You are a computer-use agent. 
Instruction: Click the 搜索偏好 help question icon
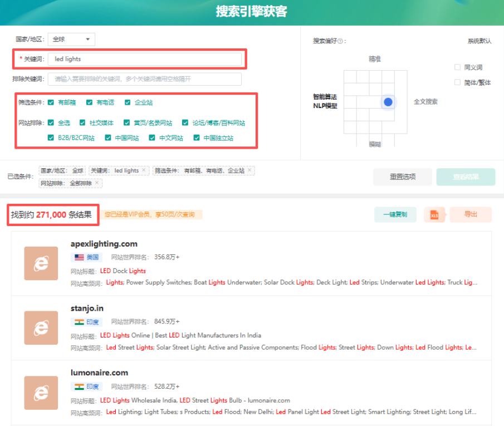coord(340,41)
